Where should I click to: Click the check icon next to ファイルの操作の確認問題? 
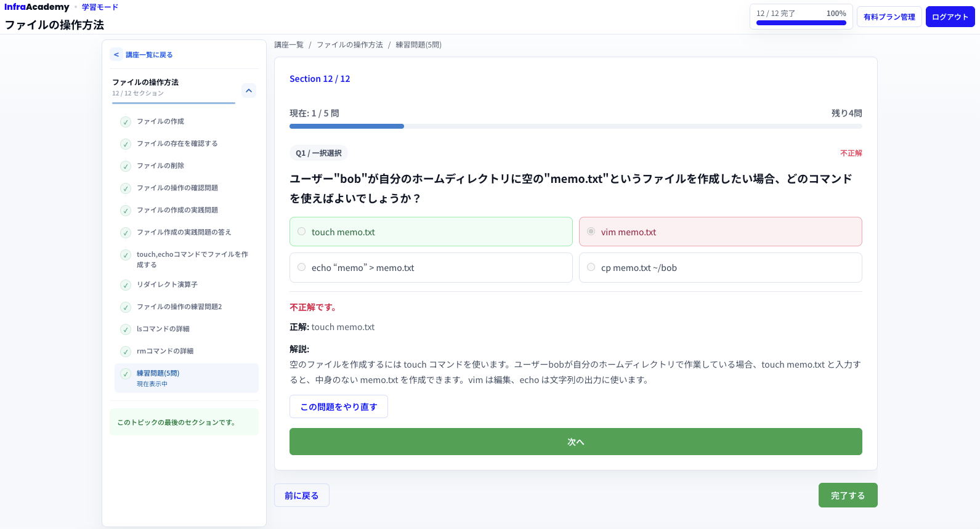pos(126,188)
